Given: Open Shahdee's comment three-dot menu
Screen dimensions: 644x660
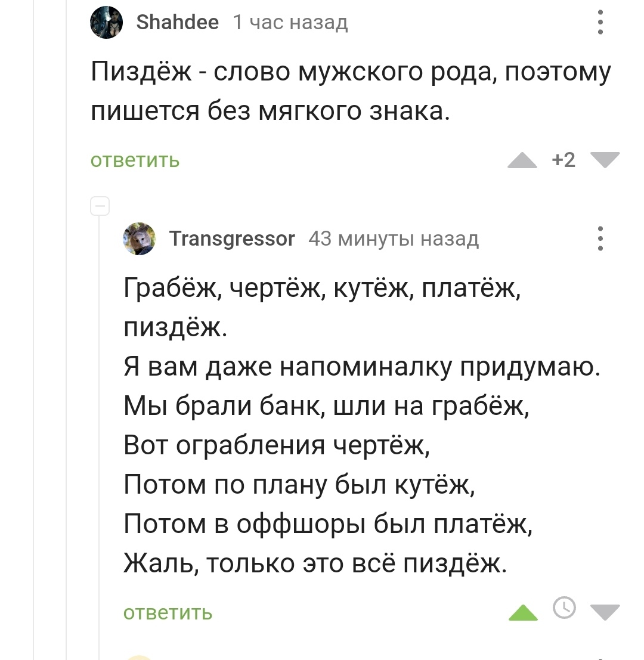Looking at the screenshot, I should click(x=600, y=24).
